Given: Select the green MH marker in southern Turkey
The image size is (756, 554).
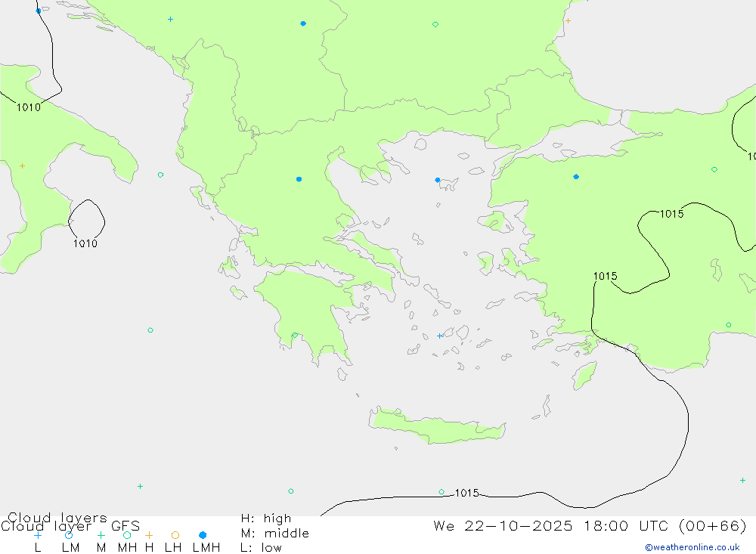Looking at the screenshot, I should [729, 325].
